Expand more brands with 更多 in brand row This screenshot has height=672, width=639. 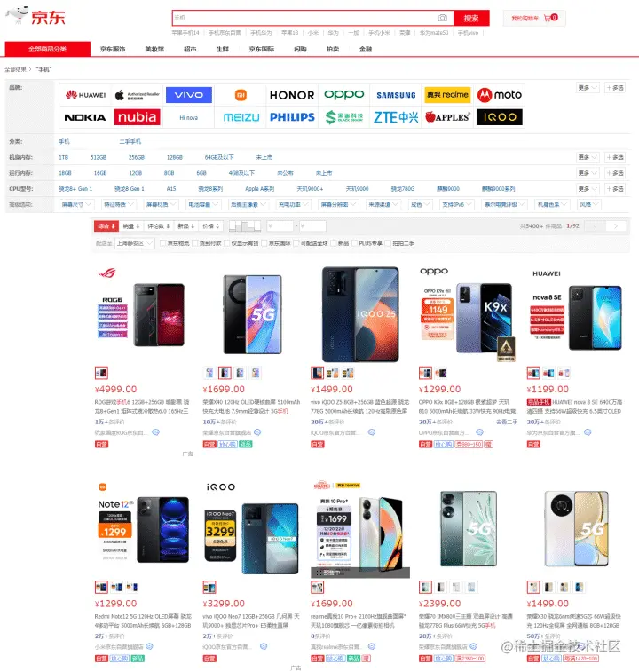(x=588, y=87)
